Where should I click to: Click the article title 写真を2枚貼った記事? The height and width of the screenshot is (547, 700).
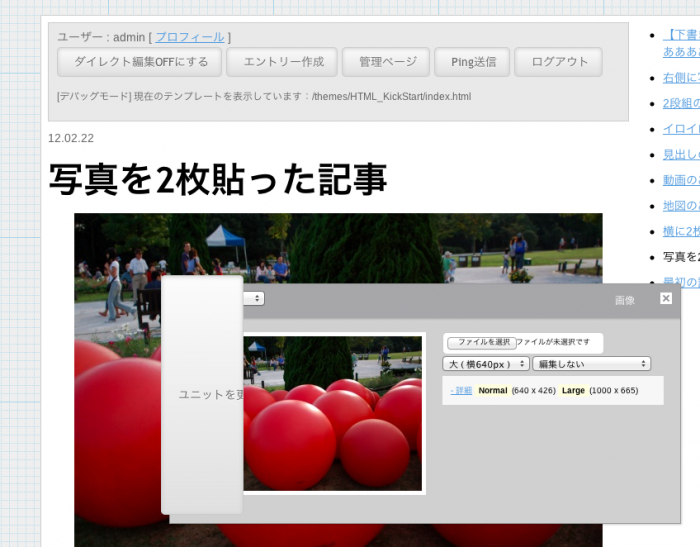pyautogui.click(x=217, y=180)
